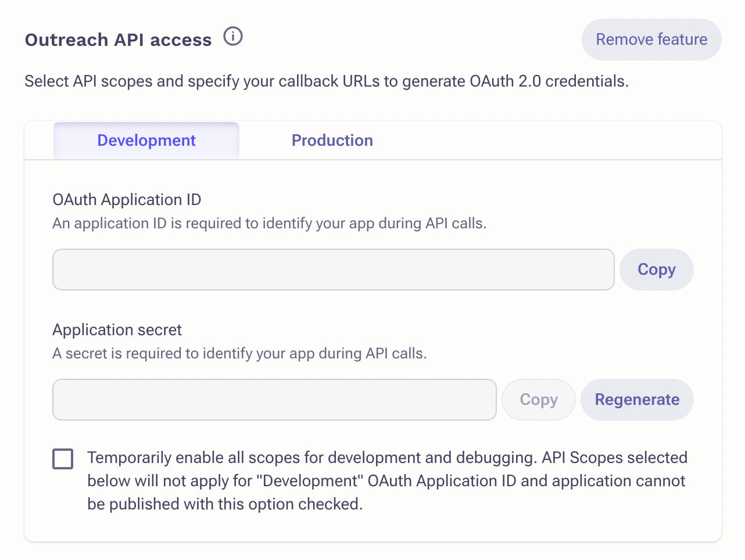Click the info icon beside Outreach API access
The image size is (745, 560).
click(233, 37)
